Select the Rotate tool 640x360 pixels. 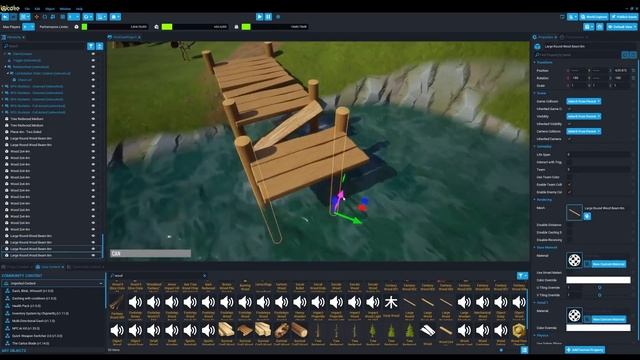(x=45, y=17)
